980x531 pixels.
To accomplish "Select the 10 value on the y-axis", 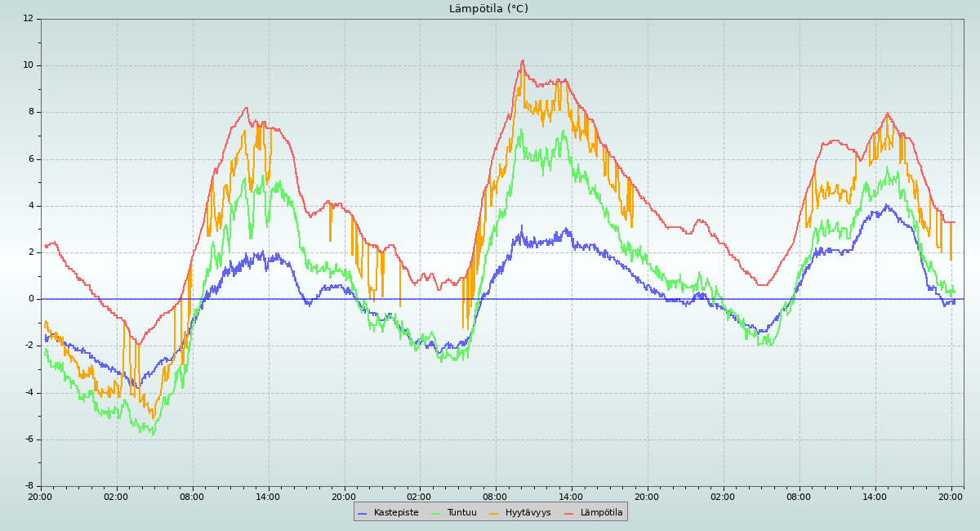I will pos(29,65).
